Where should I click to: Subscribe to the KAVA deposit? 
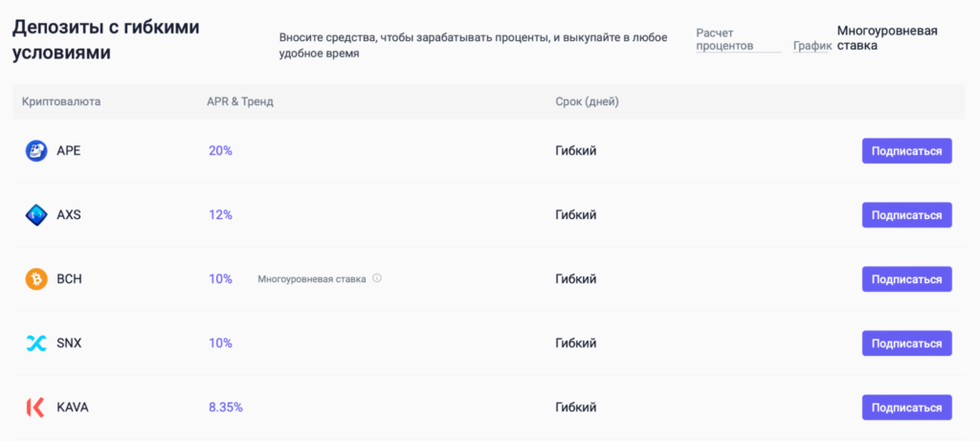tap(906, 408)
